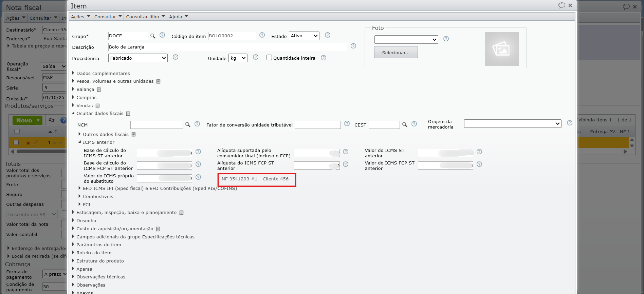Click the notes icon beside Vendas

pyautogui.click(x=97, y=106)
